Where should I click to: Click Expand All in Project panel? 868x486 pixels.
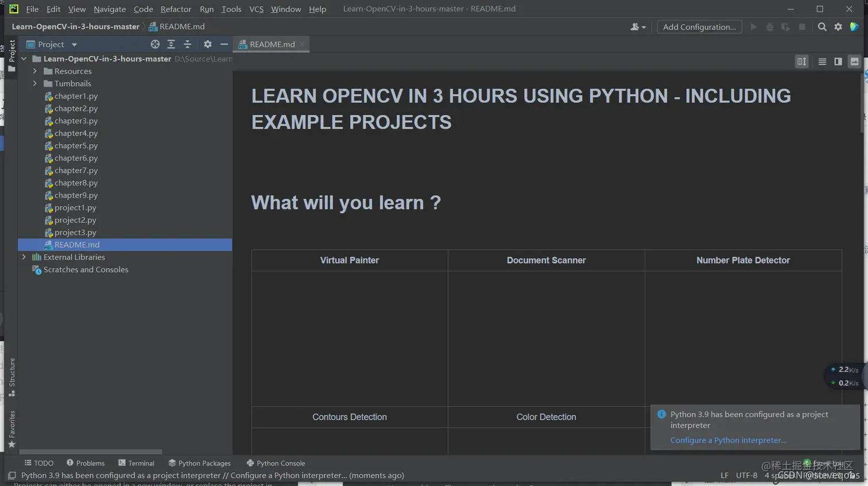[171, 44]
